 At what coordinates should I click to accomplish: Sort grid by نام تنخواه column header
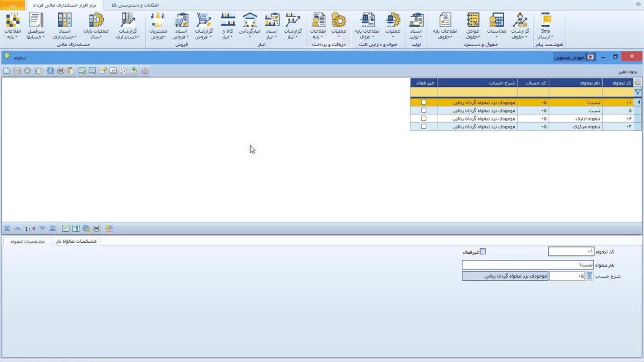pyautogui.click(x=575, y=82)
